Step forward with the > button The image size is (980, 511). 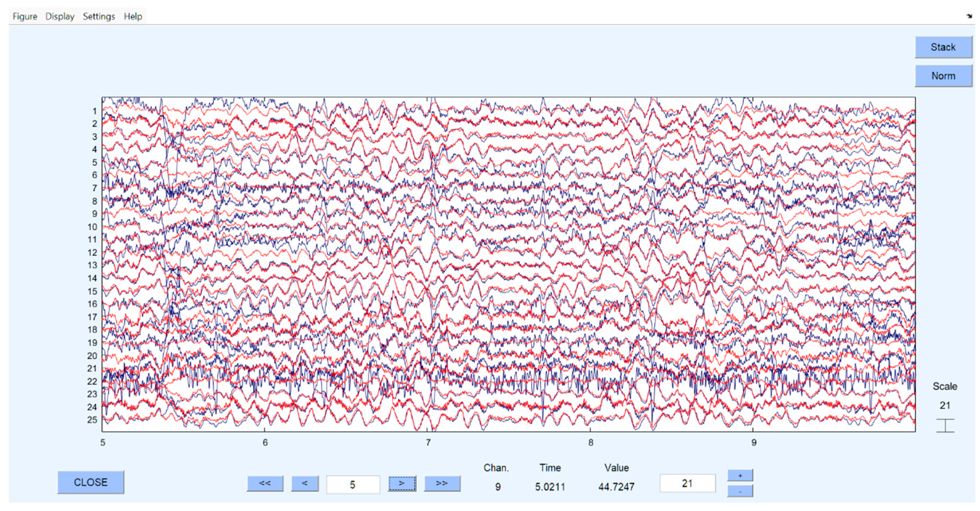402,483
